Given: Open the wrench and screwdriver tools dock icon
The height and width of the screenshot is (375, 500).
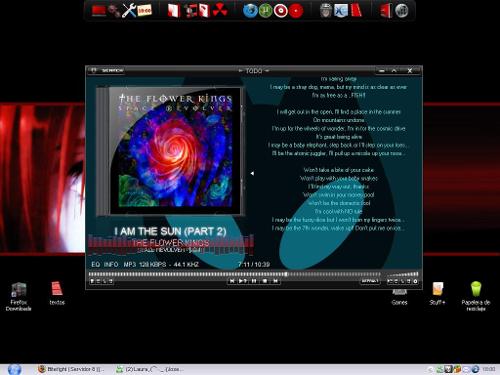Looking at the screenshot, I should (x=129, y=10).
